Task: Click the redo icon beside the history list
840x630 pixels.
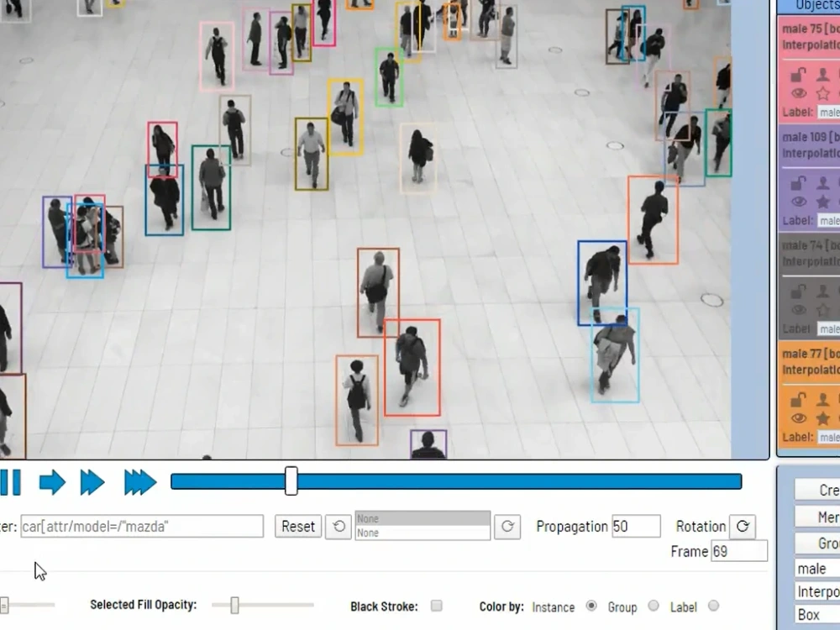Action: [x=507, y=526]
